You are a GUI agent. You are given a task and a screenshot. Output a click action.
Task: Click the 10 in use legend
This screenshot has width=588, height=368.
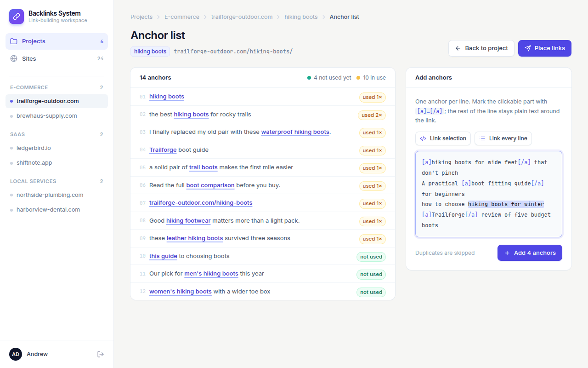tap(371, 78)
